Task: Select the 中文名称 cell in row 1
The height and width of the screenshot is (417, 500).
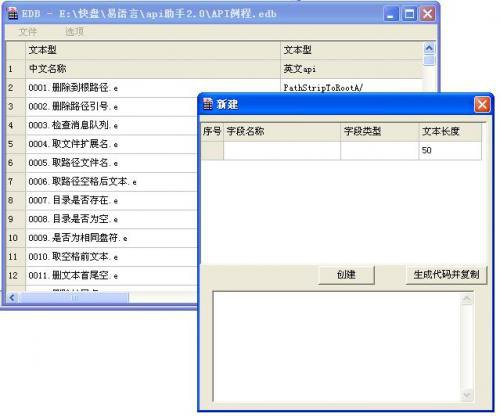Action: [153, 69]
